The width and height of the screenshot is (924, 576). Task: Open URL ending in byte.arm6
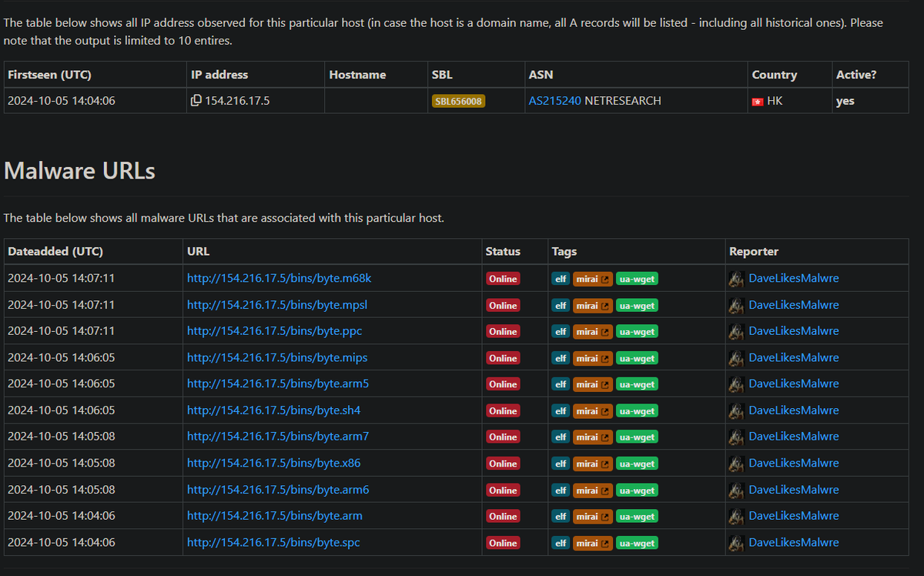click(x=278, y=490)
